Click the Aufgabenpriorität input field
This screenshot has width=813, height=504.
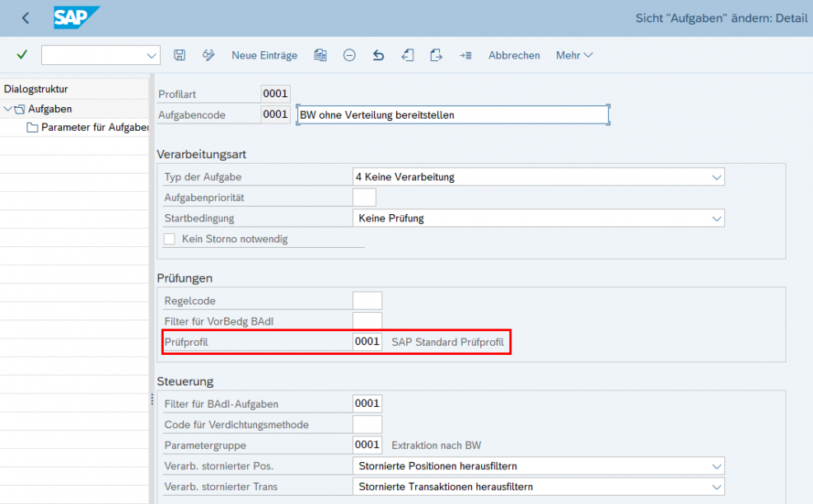[365, 198]
